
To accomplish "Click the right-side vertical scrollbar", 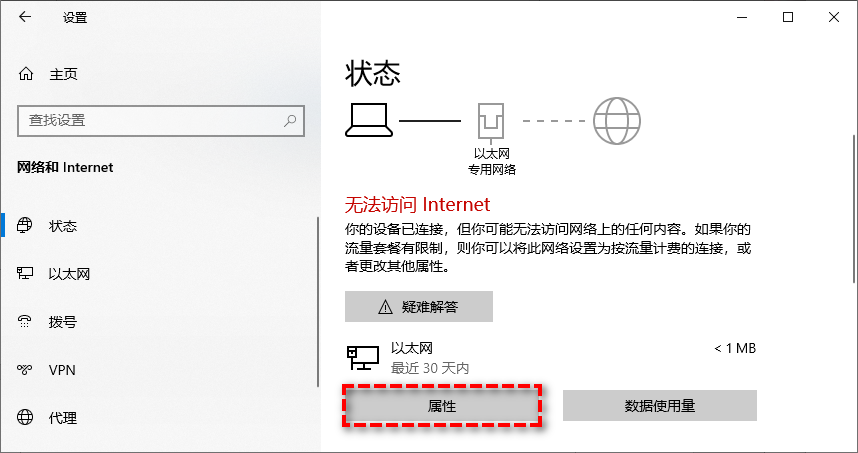I will coord(854,208).
